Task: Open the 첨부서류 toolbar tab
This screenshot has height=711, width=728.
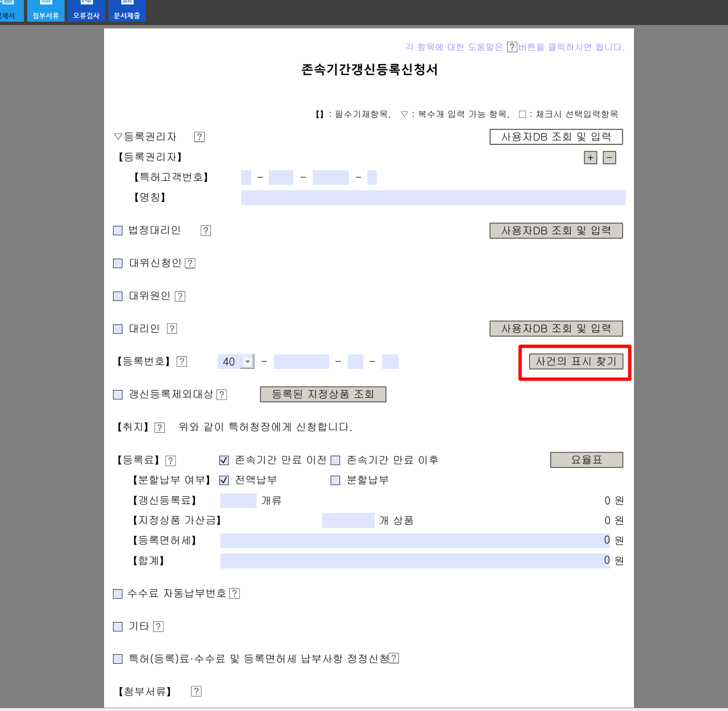Action: click(x=46, y=11)
